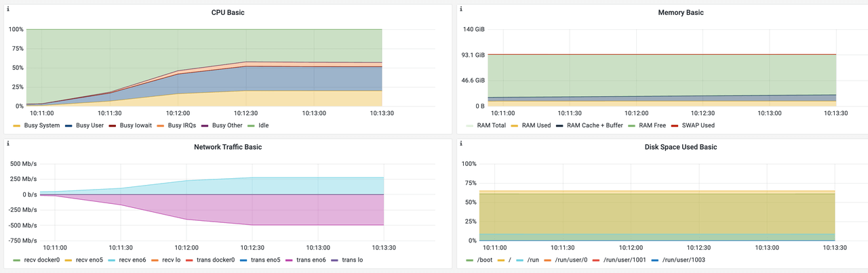The image size is (868, 273).
Task: Click the trans docker0 legend label
Action: pyautogui.click(x=214, y=260)
